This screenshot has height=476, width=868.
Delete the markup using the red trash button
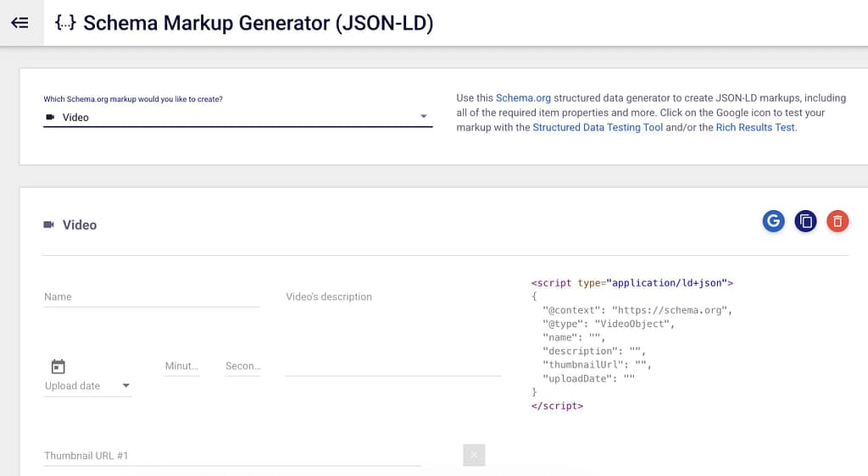coord(837,221)
